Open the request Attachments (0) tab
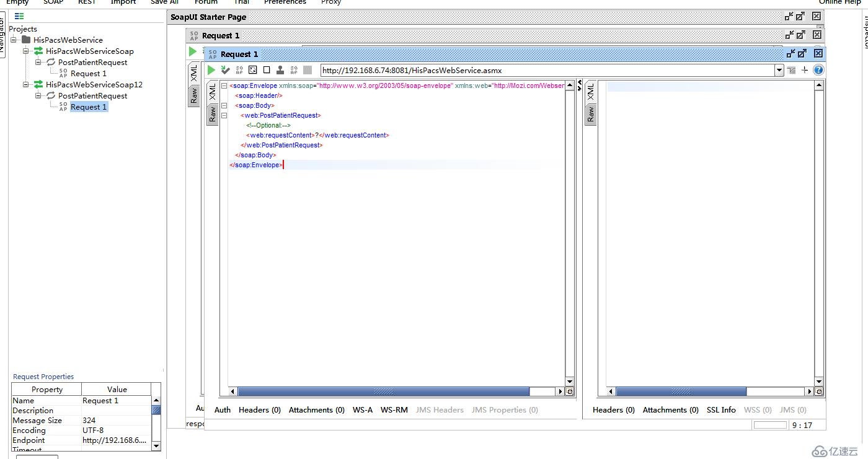868x459 pixels. pyautogui.click(x=317, y=409)
